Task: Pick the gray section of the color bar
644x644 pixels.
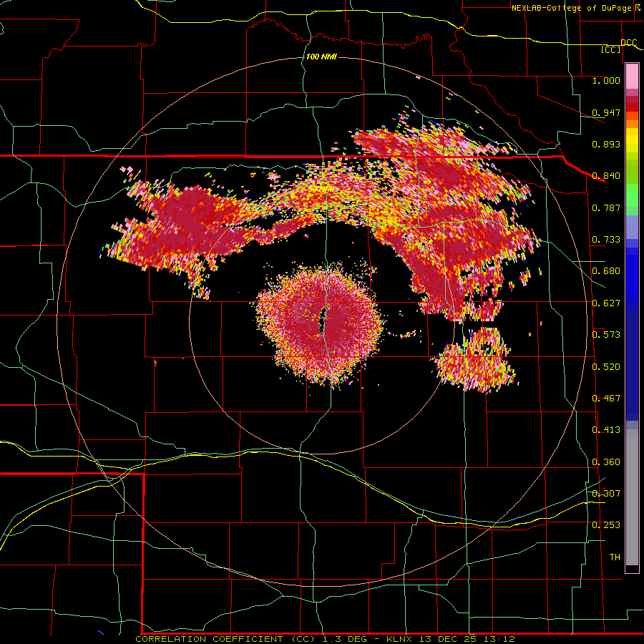Action: coord(632,497)
